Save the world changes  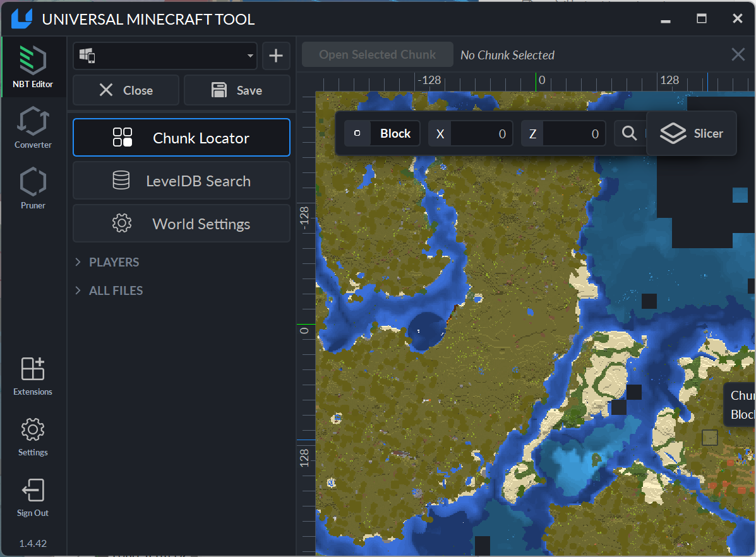[237, 90]
